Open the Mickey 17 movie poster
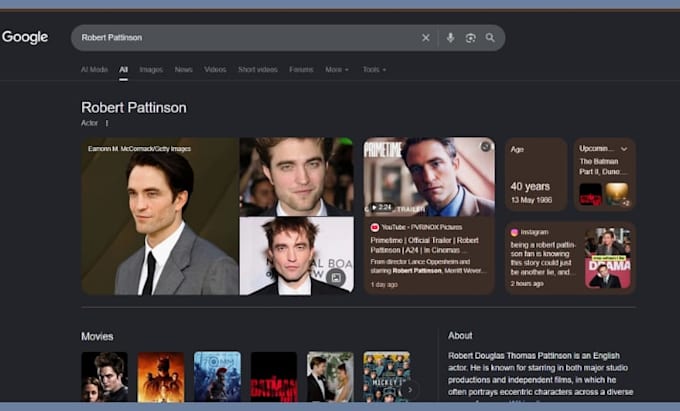The height and width of the screenshot is (411, 680). [x=386, y=377]
